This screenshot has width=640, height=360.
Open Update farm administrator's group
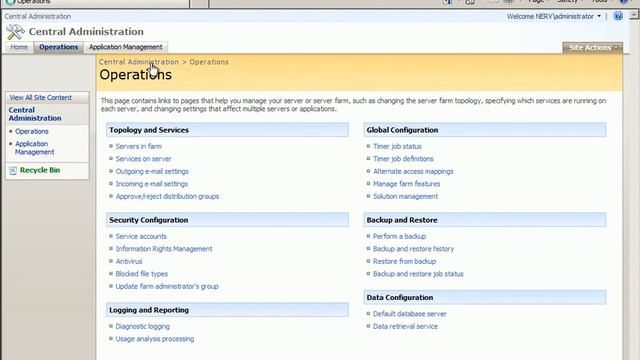pyautogui.click(x=167, y=287)
